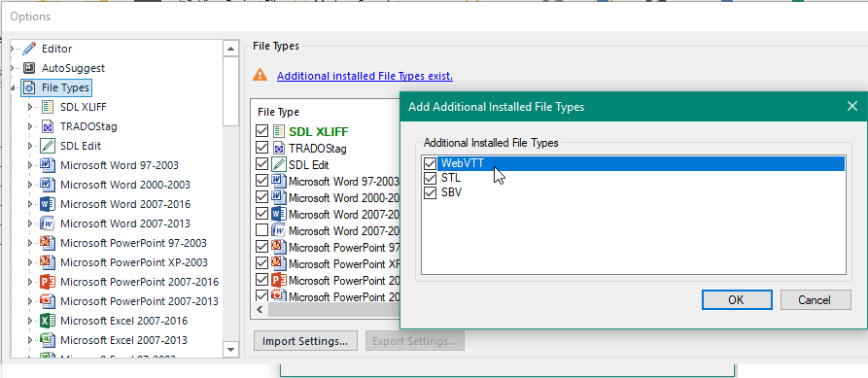The width and height of the screenshot is (868, 378).
Task: Confirm with the OK button
Action: 736,300
